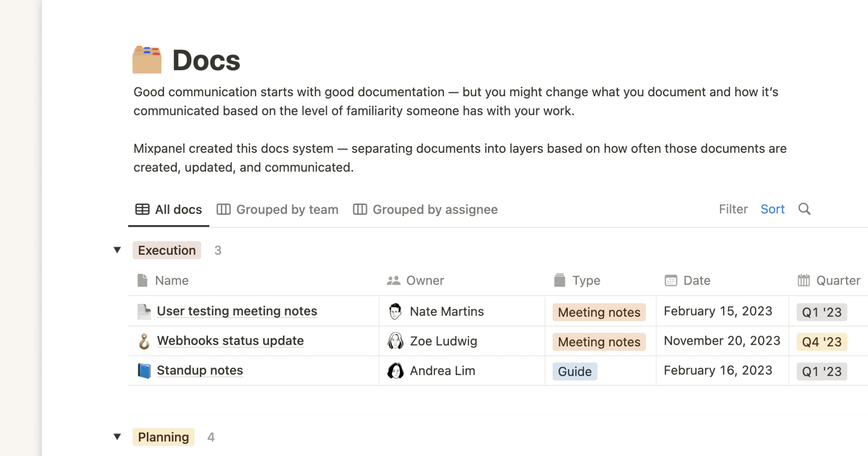
Task: Open the User testing meeting notes document
Action: click(237, 311)
